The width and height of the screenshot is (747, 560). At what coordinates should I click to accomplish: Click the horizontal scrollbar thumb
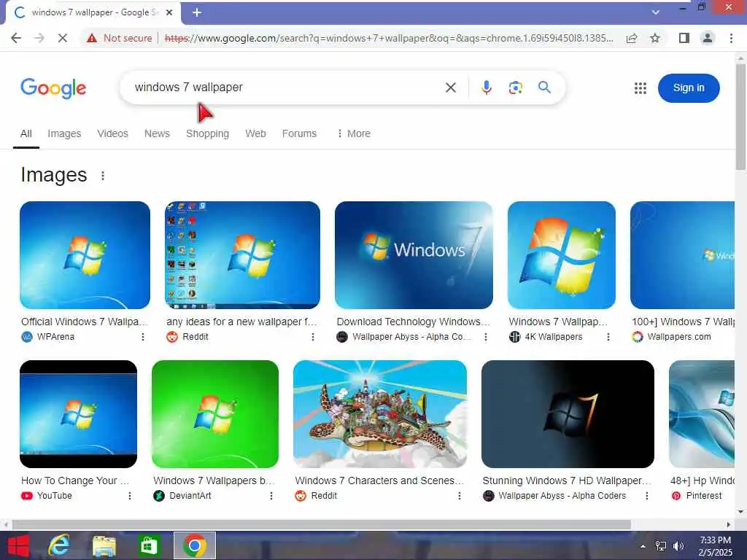[x=322, y=525]
